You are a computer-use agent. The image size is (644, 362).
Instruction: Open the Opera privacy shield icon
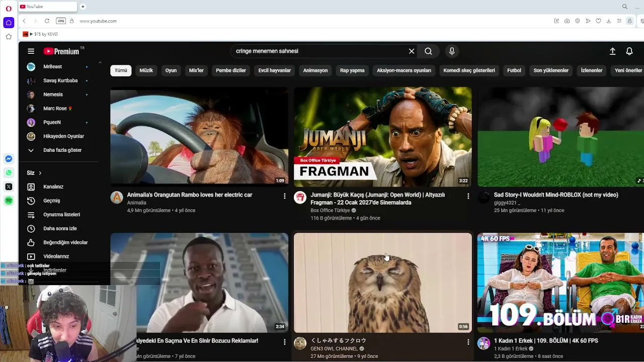[x=577, y=21]
